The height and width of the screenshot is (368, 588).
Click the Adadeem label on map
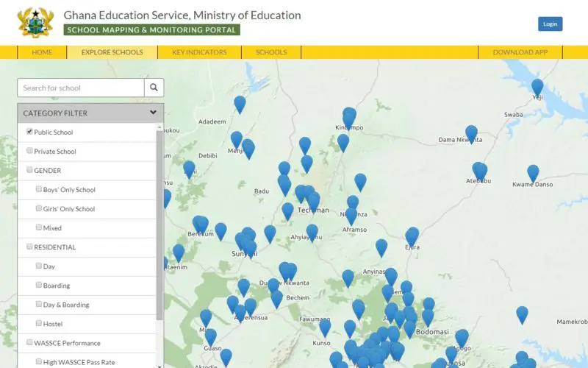pos(212,121)
